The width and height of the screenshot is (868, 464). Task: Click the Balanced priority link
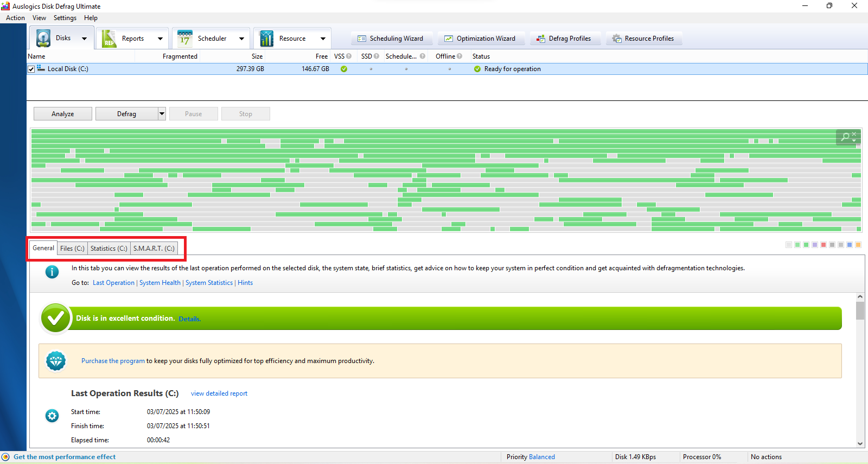point(542,457)
